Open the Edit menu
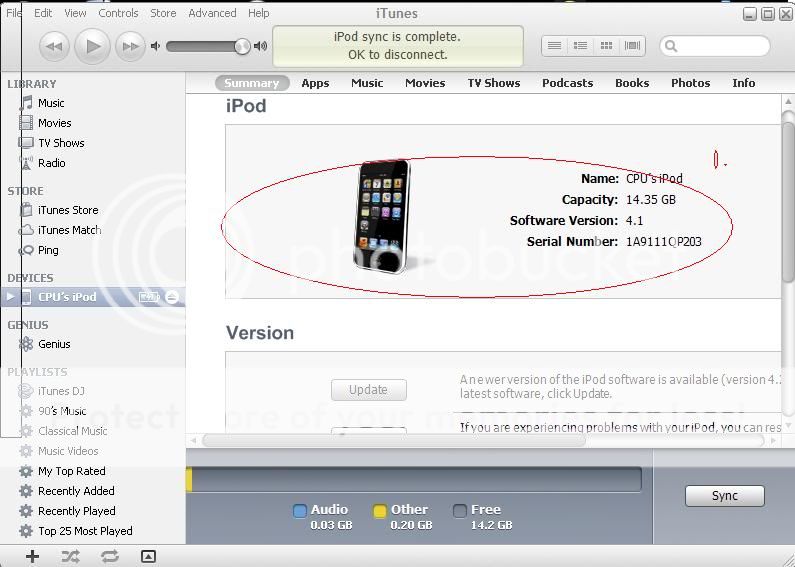This screenshot has width=795, height=567. click(x=43, y=13)
